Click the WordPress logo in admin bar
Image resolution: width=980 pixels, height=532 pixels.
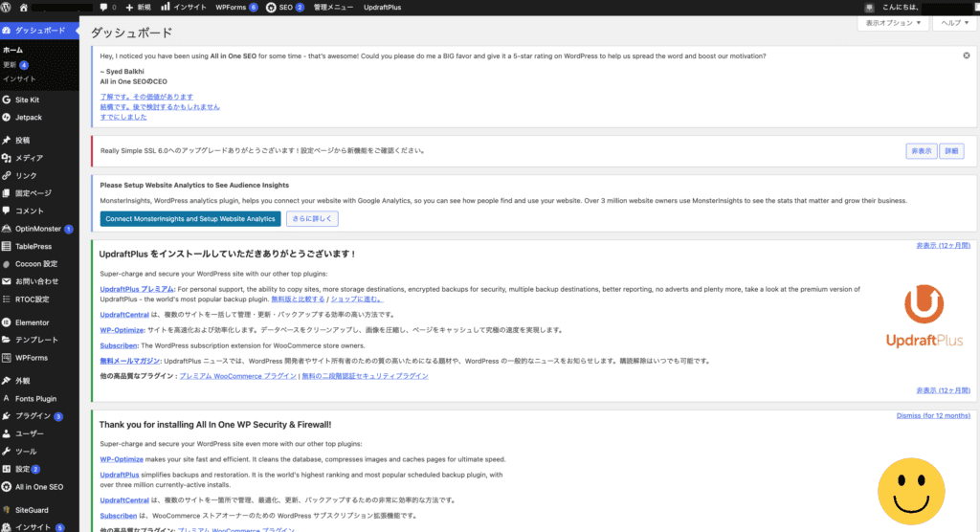(x=7, y=8)
